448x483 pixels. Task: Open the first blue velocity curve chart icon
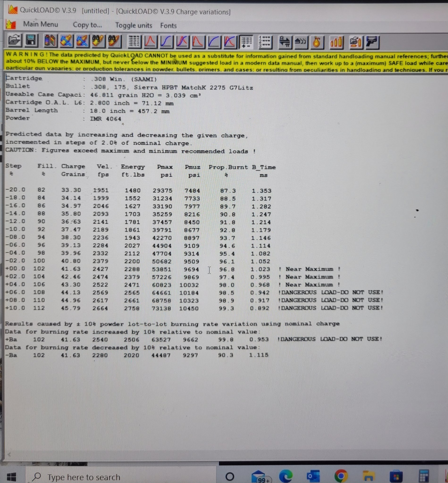pyautogui.click(x=167, y=42)
